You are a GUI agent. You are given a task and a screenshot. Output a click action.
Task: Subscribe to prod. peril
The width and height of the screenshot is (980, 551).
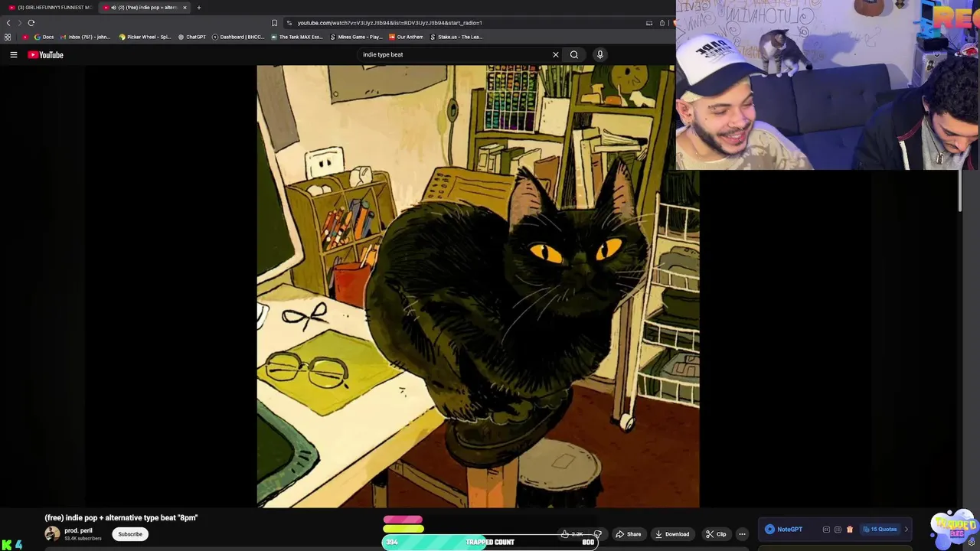pyautogui.click(x=130, y=534)
